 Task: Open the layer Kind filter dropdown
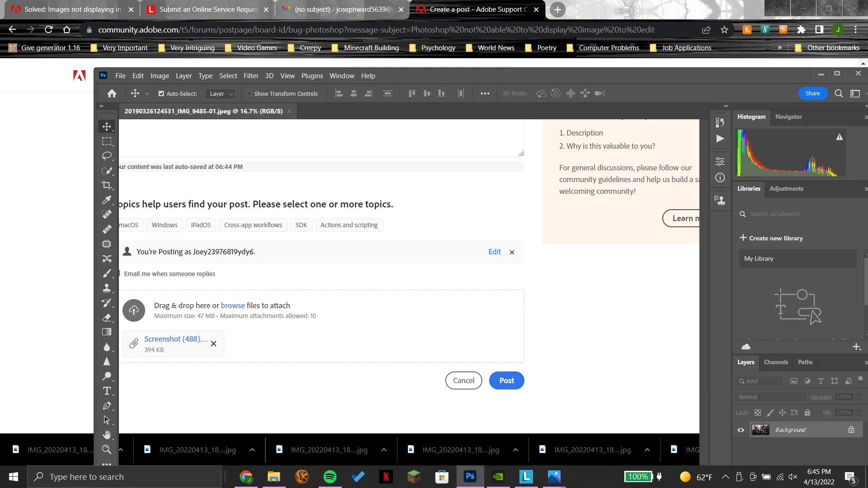coord(759,381)
